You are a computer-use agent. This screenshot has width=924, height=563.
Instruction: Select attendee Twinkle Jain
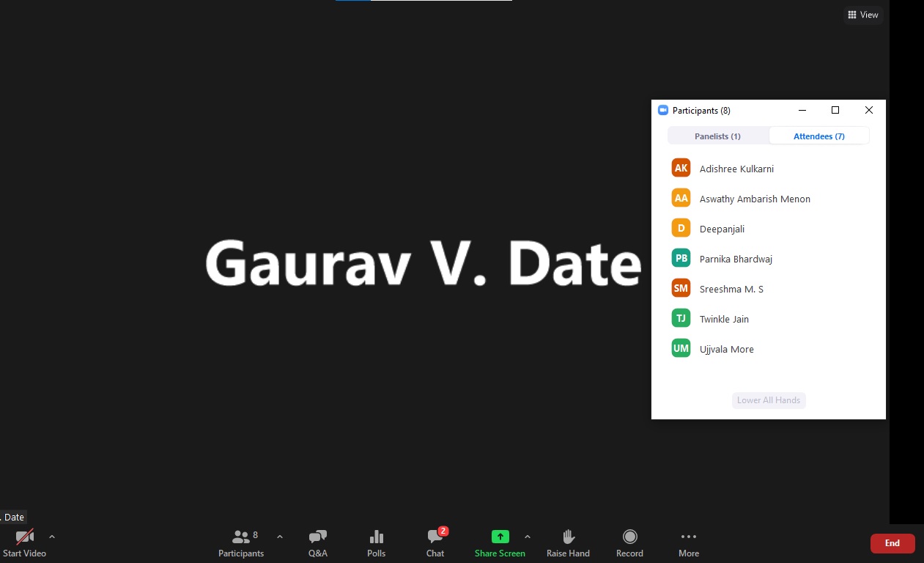click(x=724, y=319)
